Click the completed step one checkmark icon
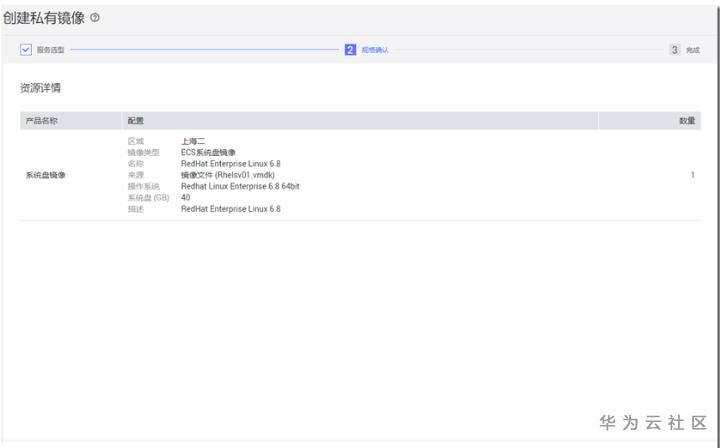 coord(26,50)
